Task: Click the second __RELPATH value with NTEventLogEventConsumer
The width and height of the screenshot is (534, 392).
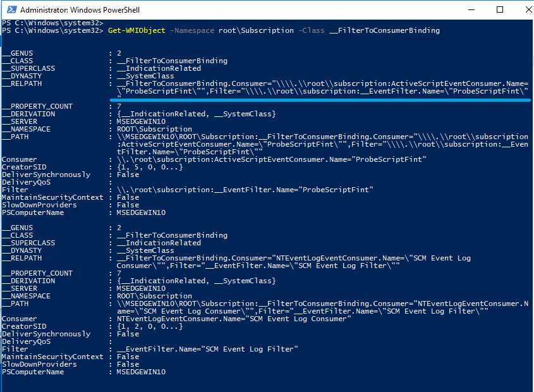Action: coord(294,262)
